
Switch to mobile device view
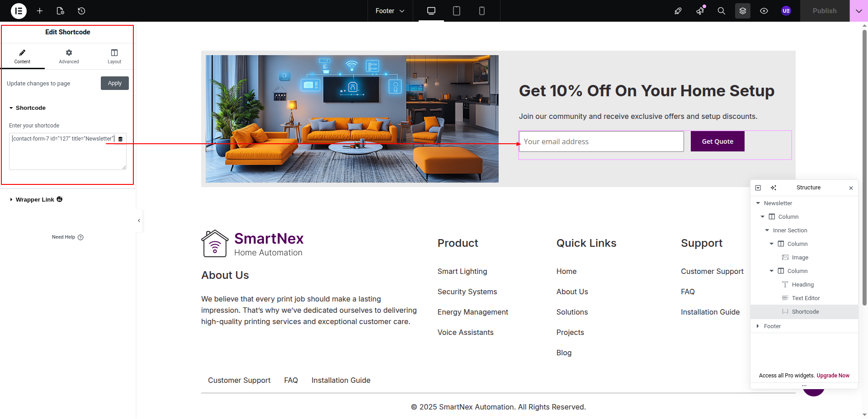[481, 11]
